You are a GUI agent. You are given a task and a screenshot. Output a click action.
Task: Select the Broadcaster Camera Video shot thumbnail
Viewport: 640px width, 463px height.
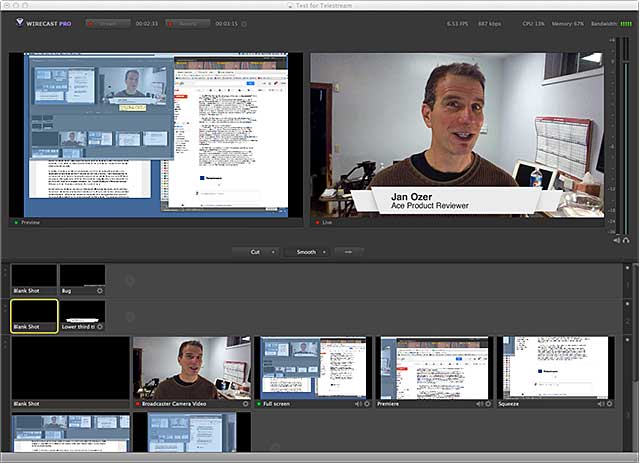tap(191, 368)
